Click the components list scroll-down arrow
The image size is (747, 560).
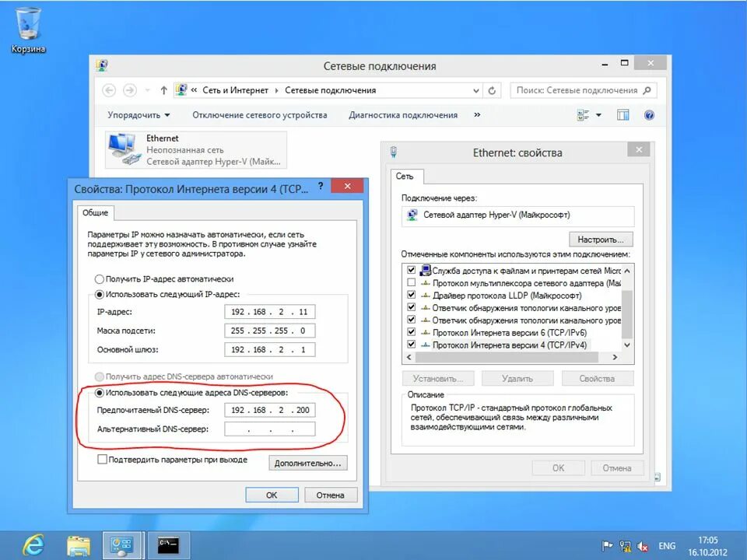[627, 345]
